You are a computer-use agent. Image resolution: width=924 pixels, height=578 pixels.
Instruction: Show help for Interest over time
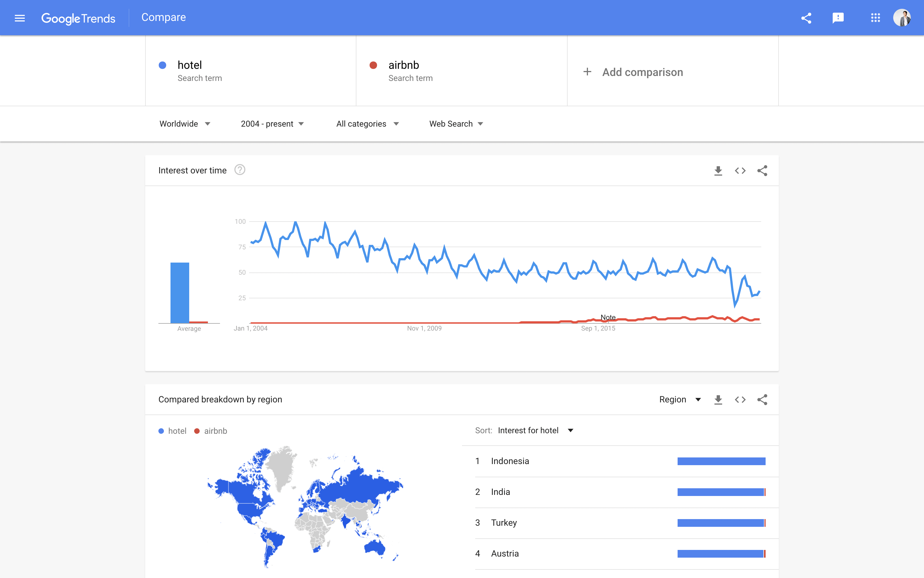[240, 170]
